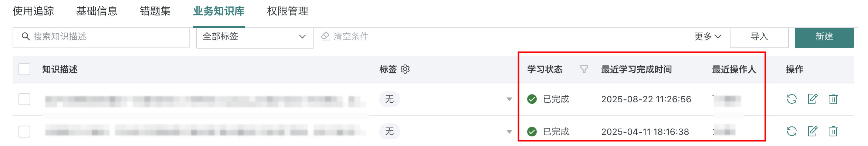Expand the 更多 dropdown menu
The height and width of the screenshot is (146, 868).
tap(708, 36)
